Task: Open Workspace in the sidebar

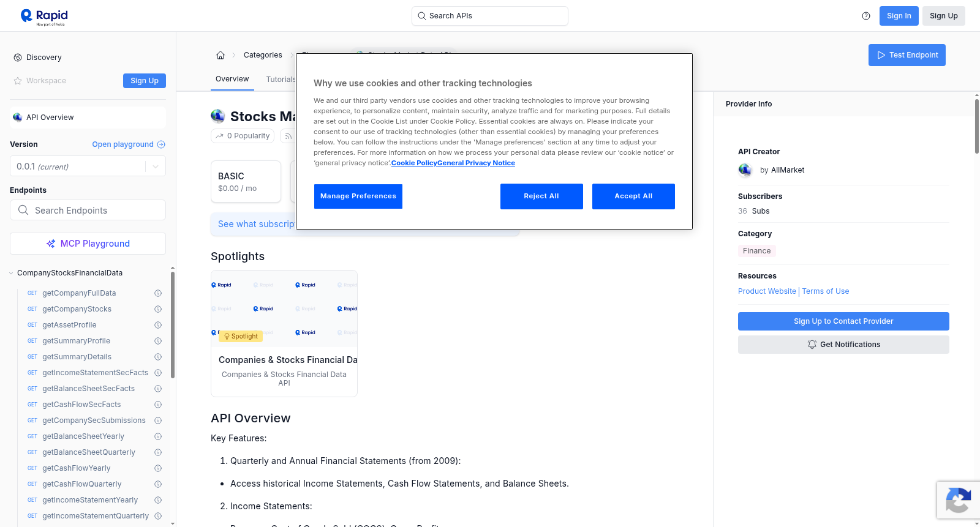Action: (x=46, y=81)
